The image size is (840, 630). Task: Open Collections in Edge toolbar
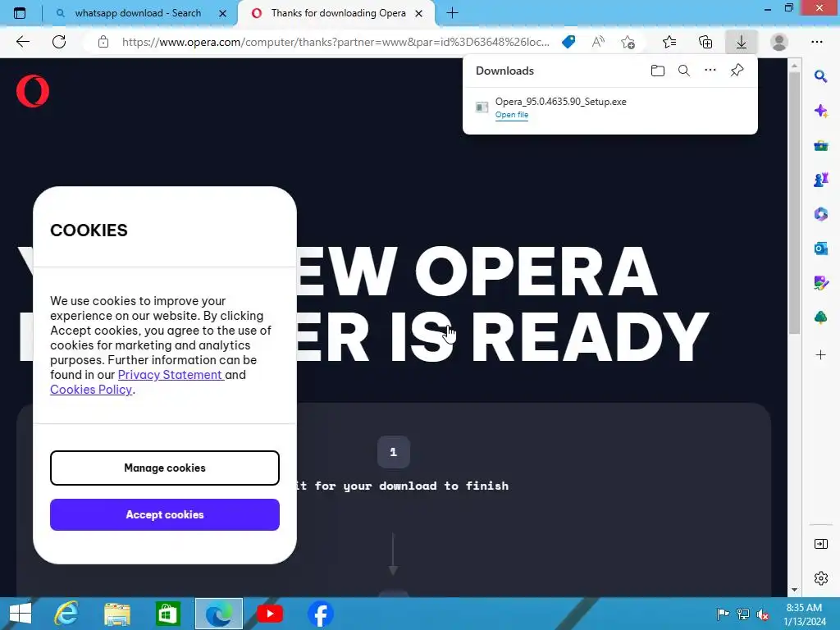705,42
